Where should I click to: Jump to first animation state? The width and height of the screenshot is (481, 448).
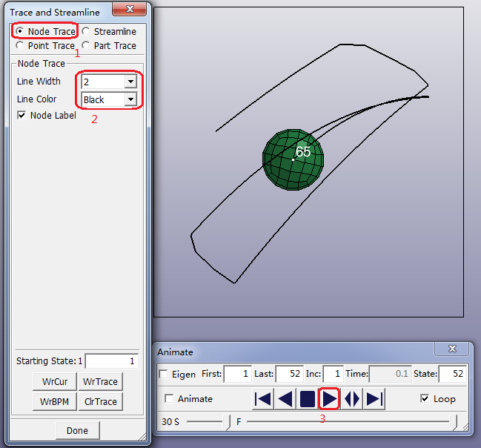[262, 399]
